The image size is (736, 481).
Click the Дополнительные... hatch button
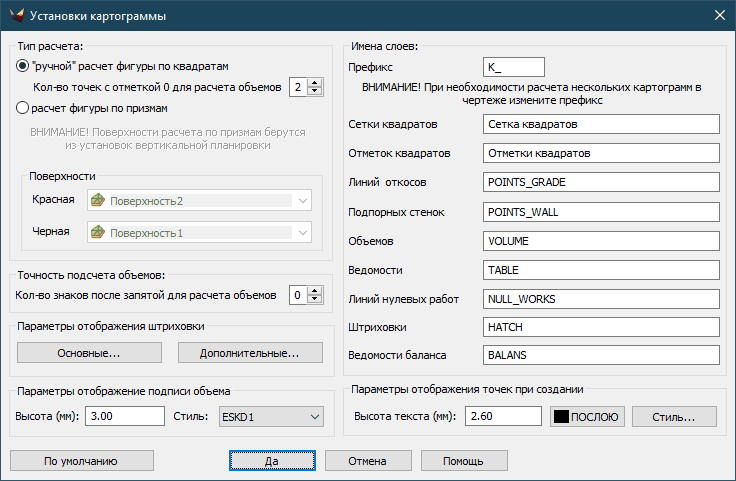coord(250,353)
